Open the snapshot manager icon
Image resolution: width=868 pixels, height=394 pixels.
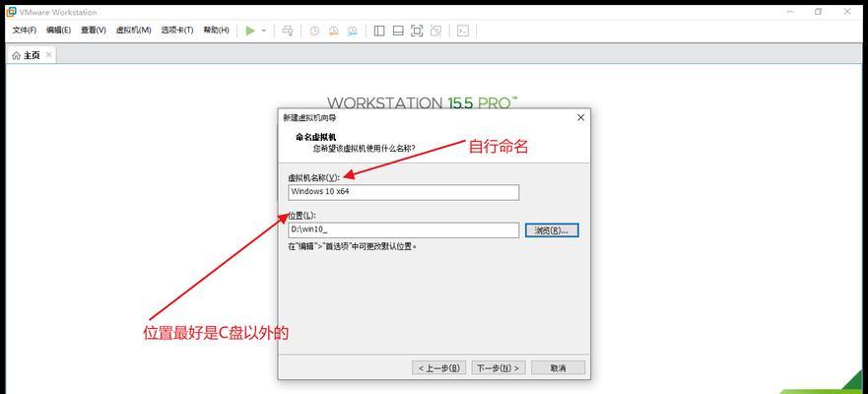(352, 31)
